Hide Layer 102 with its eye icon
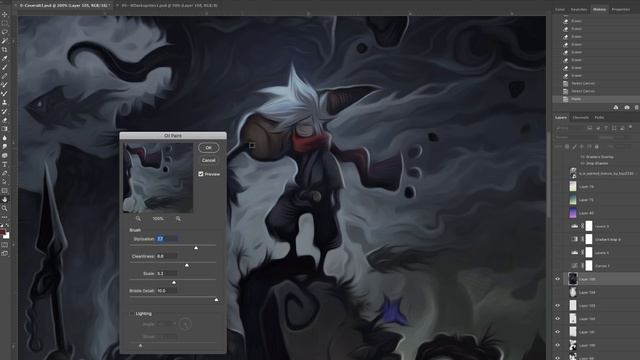Image resolution: width=640 pixels, height=360 pixels. [558, 319]
